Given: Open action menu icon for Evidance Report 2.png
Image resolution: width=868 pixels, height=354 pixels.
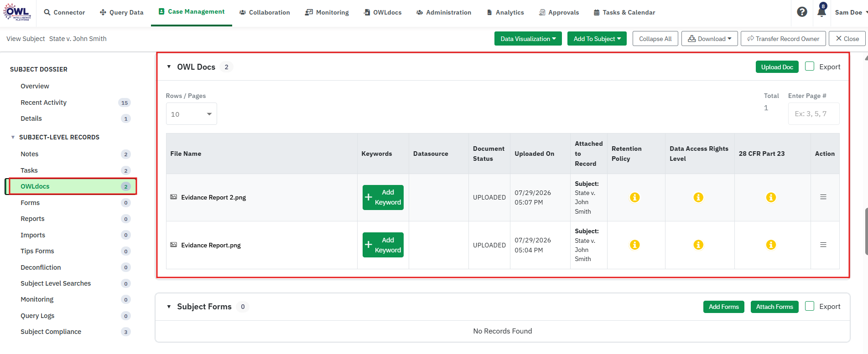Looking at the screenshot, I should 823,197.
